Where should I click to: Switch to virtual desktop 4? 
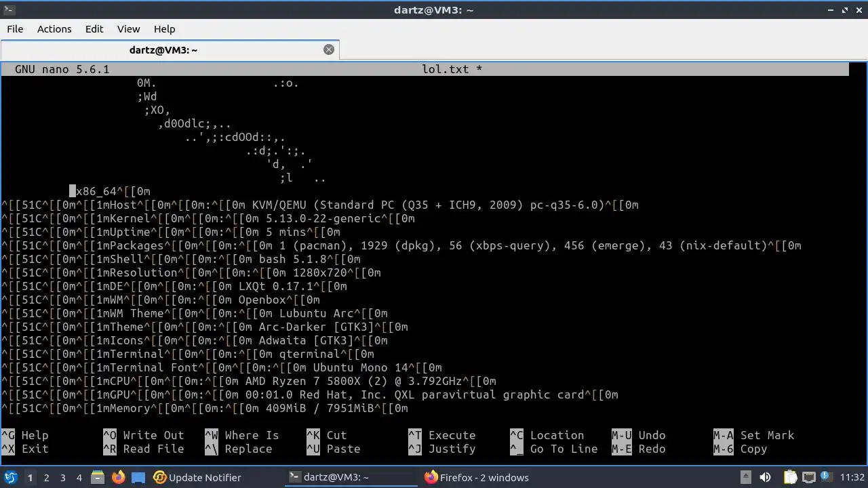click(x=79, y=477)
